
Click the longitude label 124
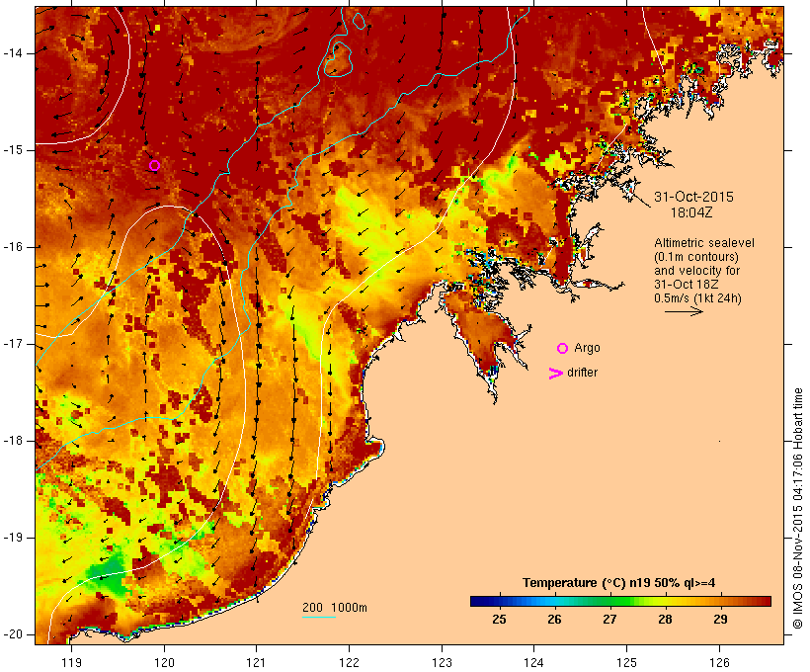pos(533,663)
